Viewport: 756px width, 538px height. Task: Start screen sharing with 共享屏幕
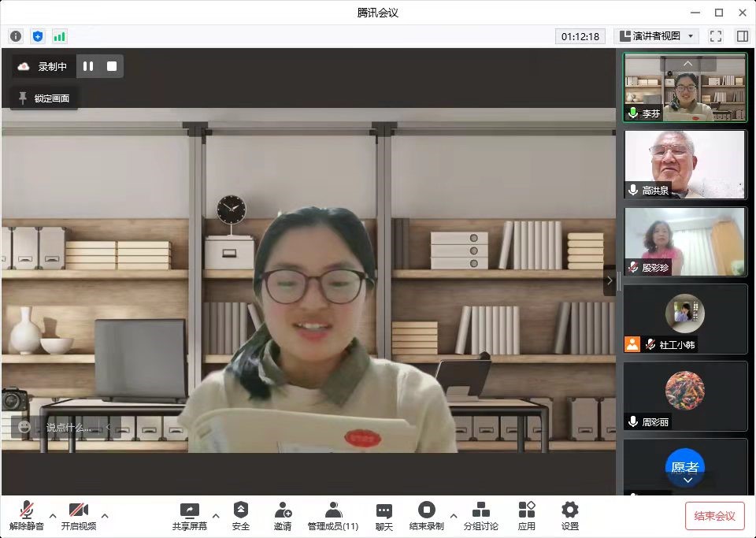pos(190,516)
